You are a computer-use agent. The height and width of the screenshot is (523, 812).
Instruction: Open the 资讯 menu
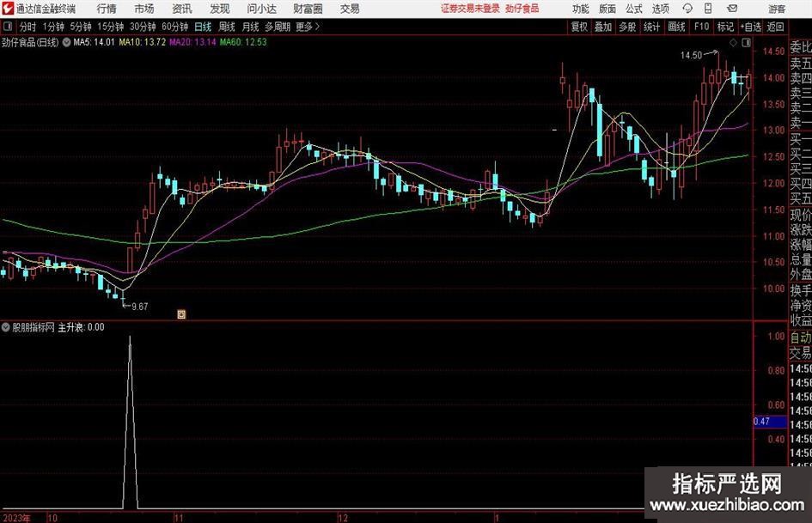coord(182,9)
